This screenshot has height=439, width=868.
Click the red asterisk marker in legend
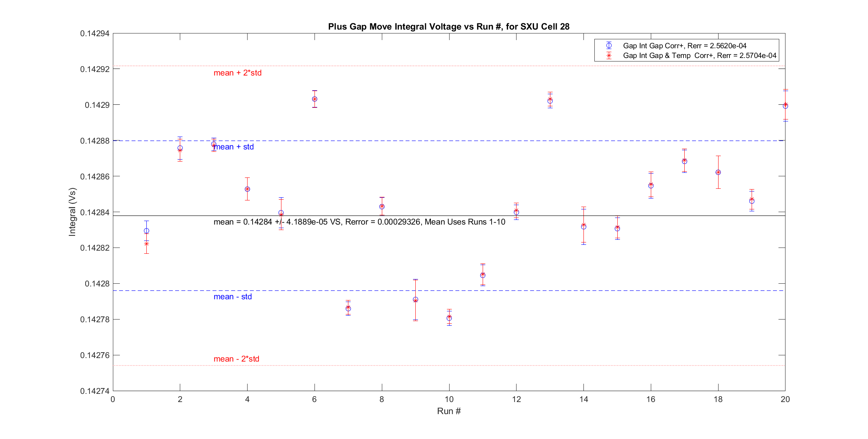click(609, 56)
